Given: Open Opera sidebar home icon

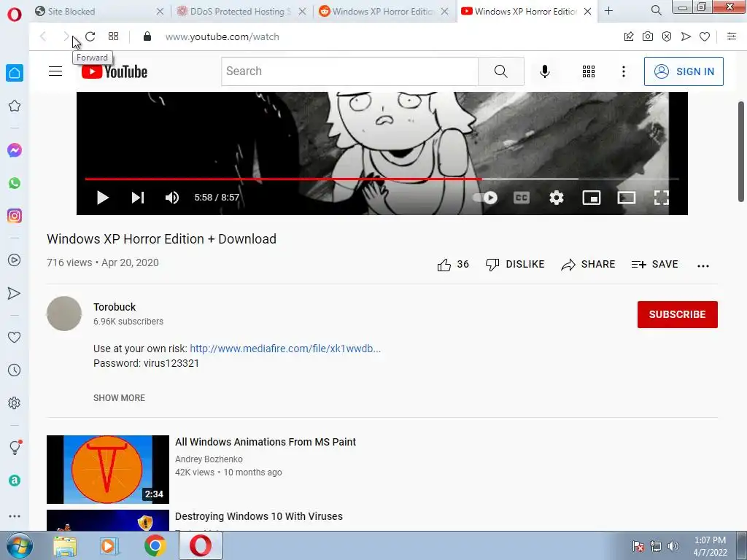Looking at the screenshot, I should 15,73.
